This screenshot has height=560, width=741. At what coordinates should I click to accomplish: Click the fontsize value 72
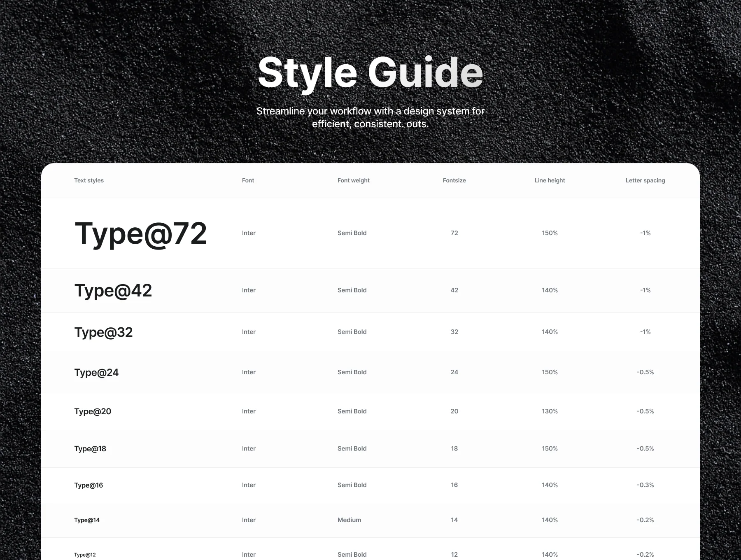(x=454, y=233)
